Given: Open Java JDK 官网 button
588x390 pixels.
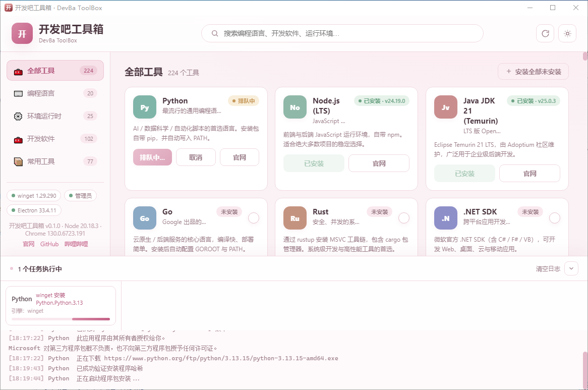Looking at the screenshot, I should pyautogui.click(x=530, y=173).
